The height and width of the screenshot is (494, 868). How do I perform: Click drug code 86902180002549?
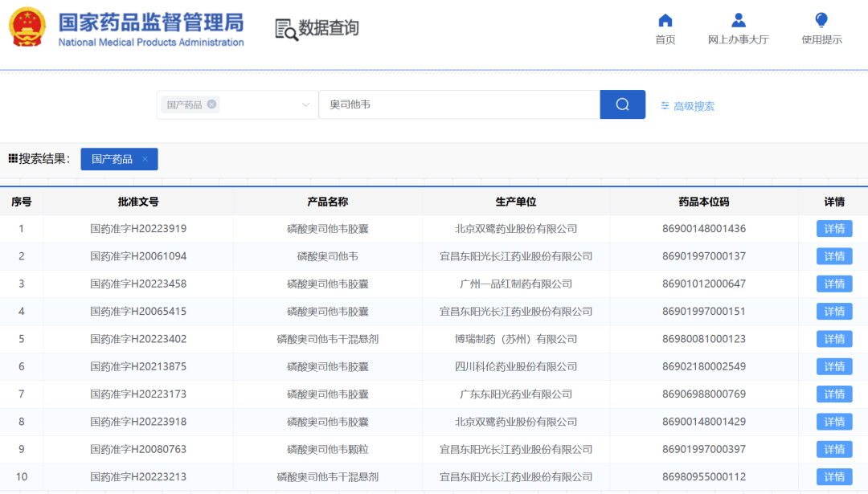coord(704,366)
